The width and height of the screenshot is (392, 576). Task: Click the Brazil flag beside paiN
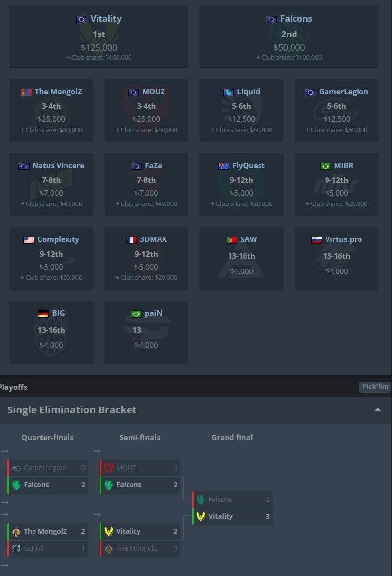[x=136, y=314]
